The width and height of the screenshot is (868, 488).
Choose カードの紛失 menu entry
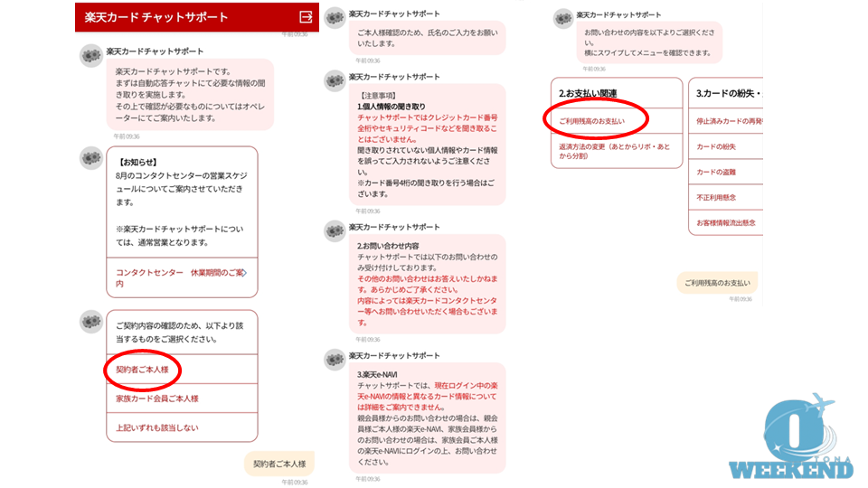(726, 146)
